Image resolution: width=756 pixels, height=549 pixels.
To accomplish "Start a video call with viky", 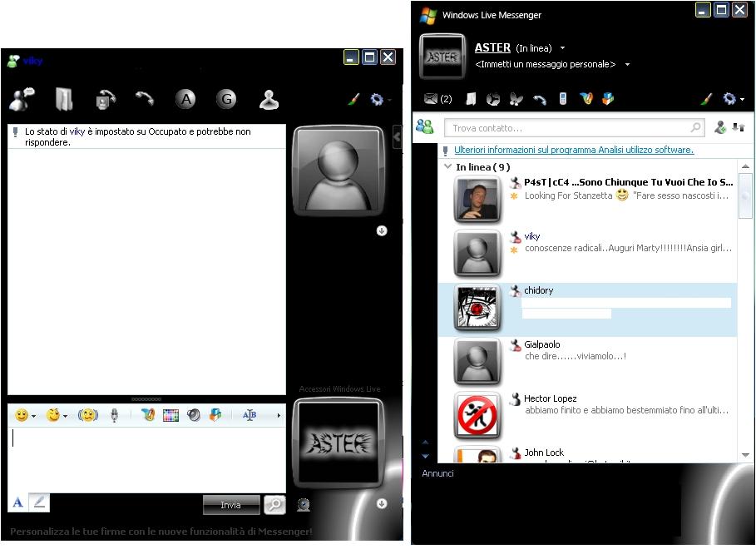I will [x=105, y=100].
